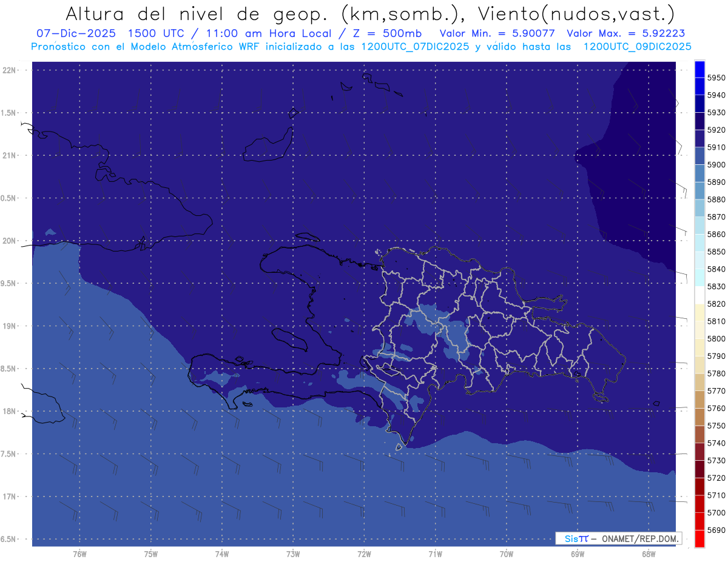Click the colorbar label 5760
This screenshot has height=562, width=728.
pyautogui.click(x=716, y=409)
